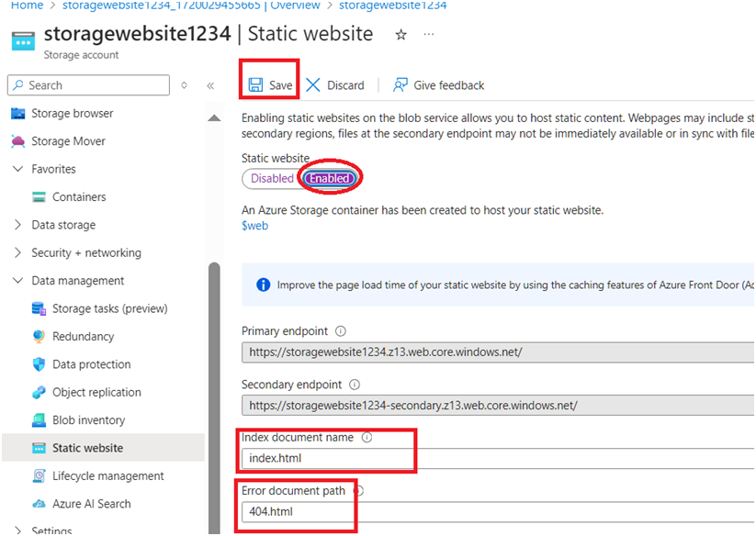Collapse the sidebar with the double chevron

point(210,85)
